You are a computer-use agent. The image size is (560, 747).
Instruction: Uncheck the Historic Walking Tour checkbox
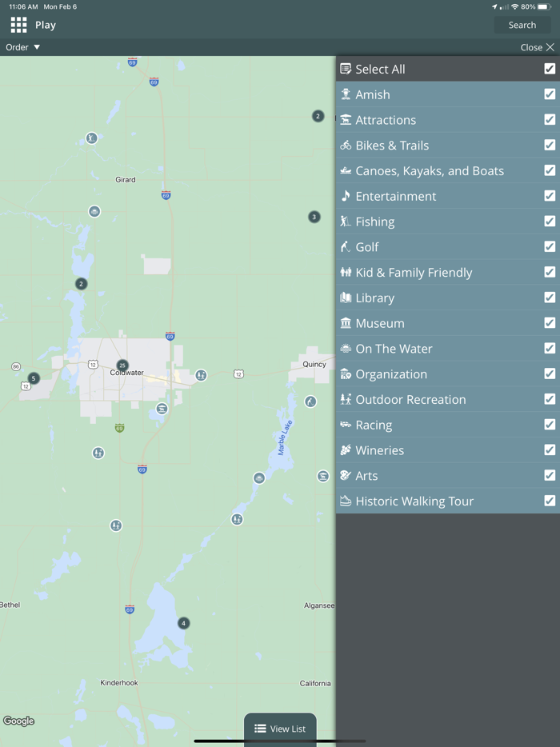tap(550, 500)
